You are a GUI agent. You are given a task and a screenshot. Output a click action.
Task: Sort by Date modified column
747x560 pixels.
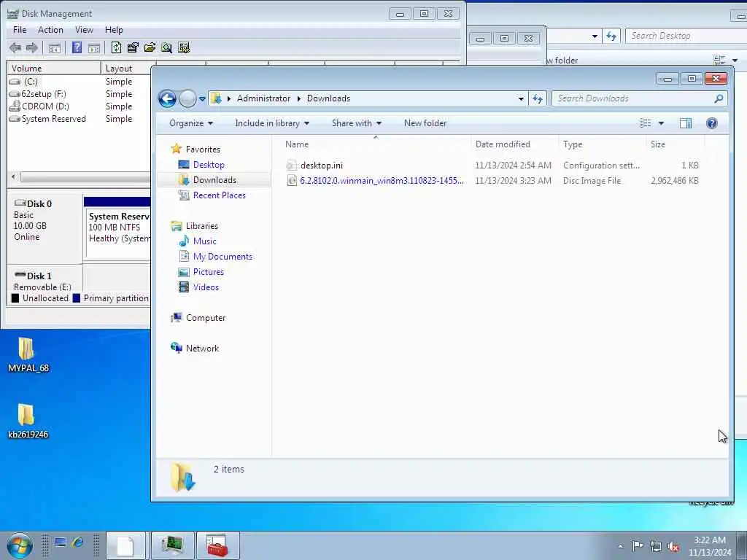515,144
